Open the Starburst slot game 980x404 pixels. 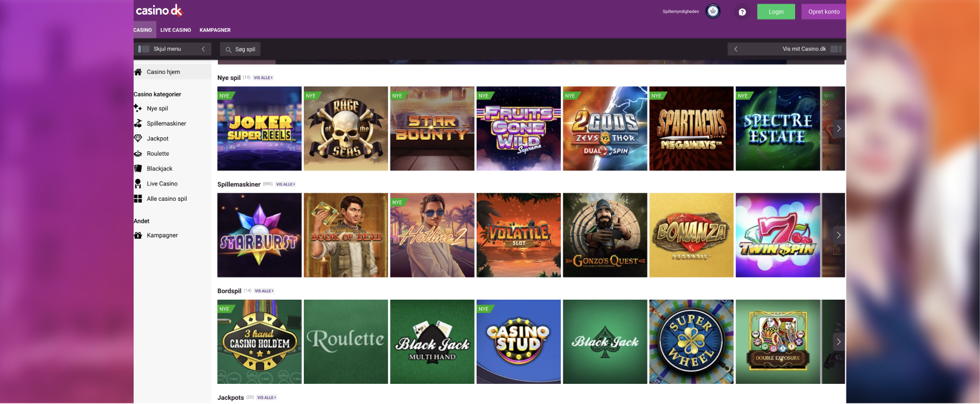tap(259, 236)
